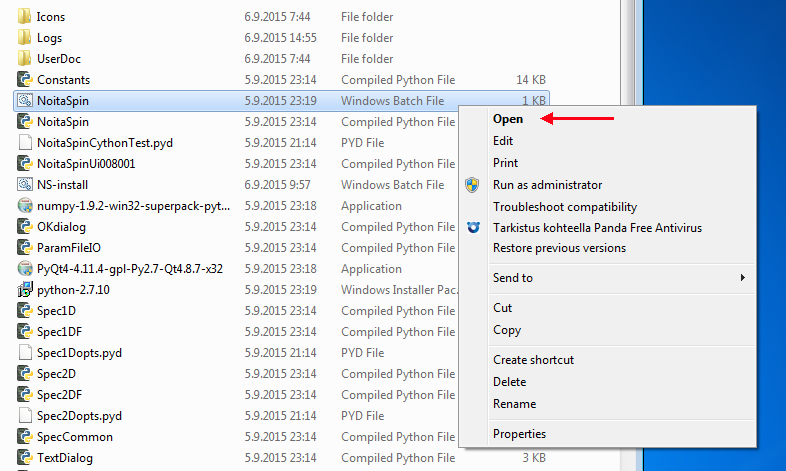Choose Restore previous versions
This screenshot has height=471, width=786.
click(x=559, y=248)
